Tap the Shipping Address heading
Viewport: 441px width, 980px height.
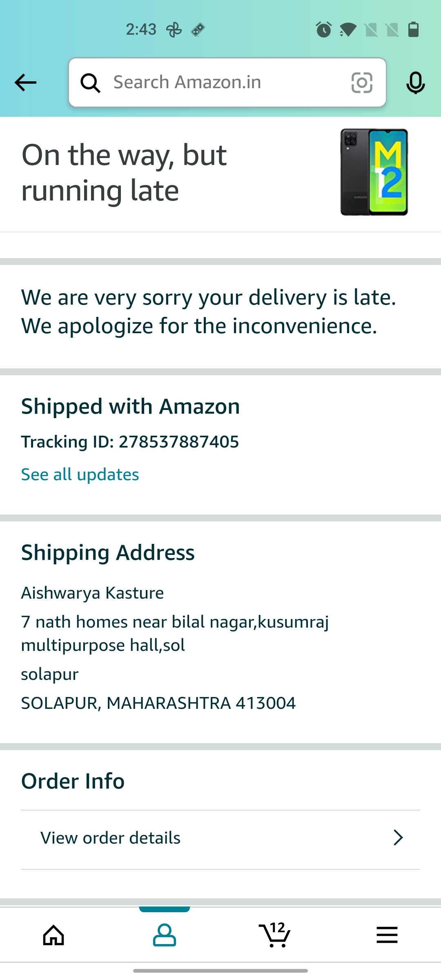coord(108,552)
